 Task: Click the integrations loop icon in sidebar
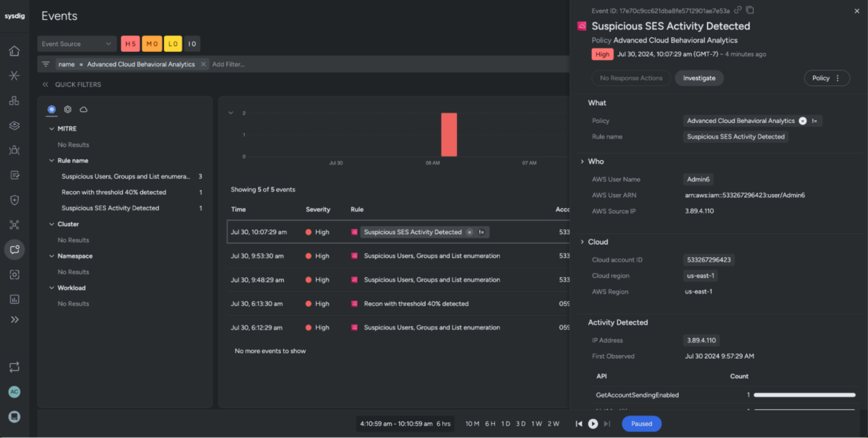point(14,367)
